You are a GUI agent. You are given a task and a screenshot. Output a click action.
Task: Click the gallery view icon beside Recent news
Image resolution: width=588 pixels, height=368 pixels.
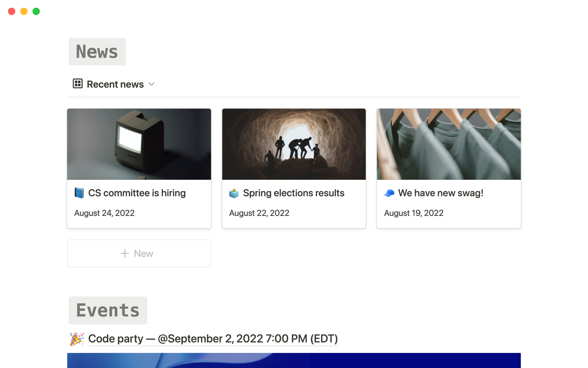tap(78, 84)
